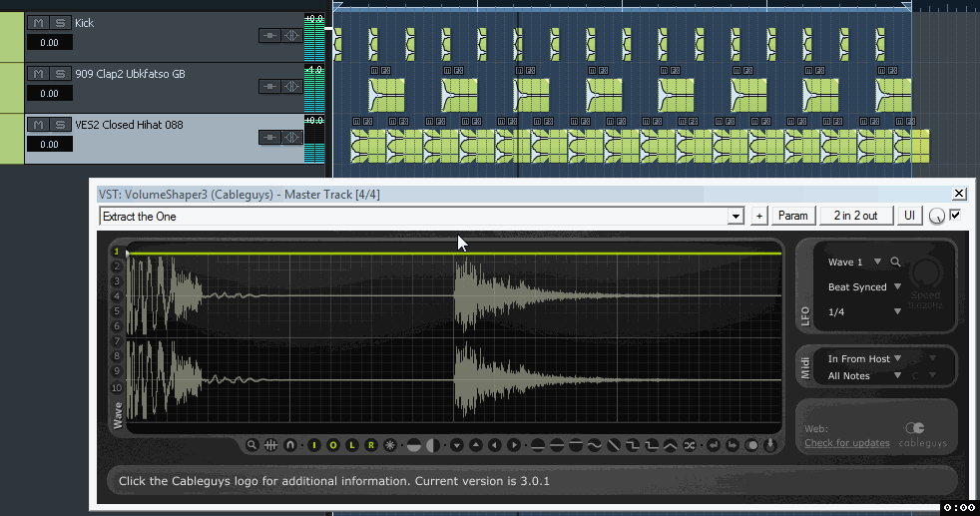Click the zoom magnifier in VolumeShaper's bottom toolbar
980x516 pixels.
point(251,445)
